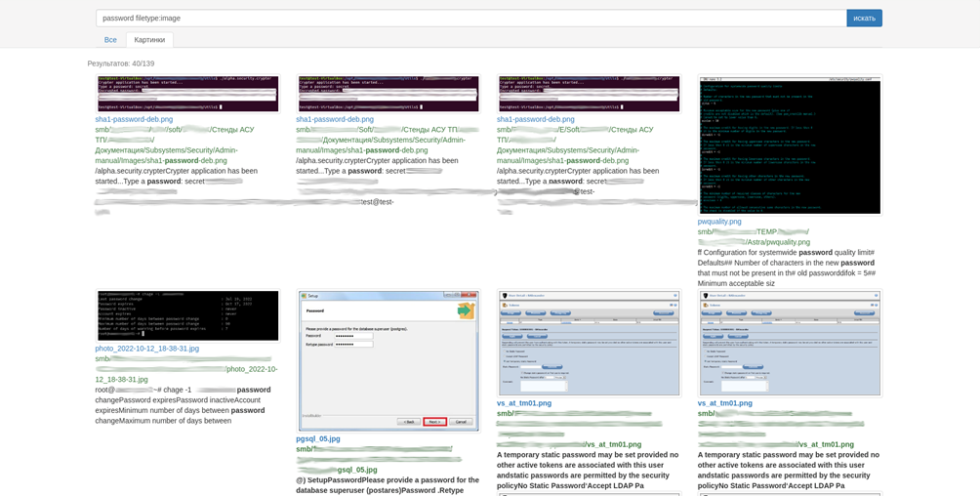Click the first sha1-password-deb.png title link
This screenshot has width=980, height=496.
134,119
